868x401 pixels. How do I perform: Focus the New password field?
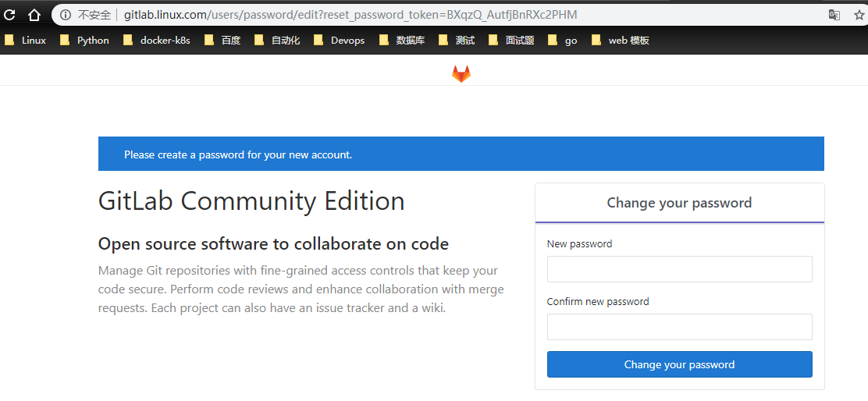679,269
